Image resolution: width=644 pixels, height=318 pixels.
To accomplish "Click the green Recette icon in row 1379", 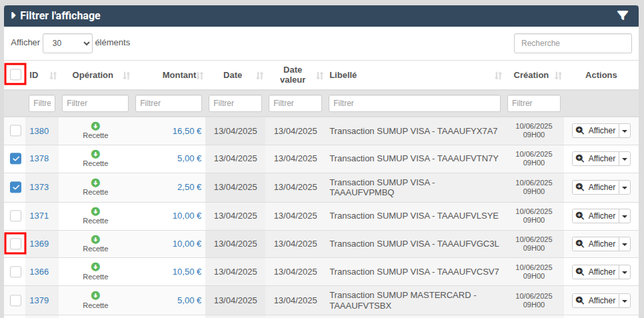I will (x=95, y=296).
